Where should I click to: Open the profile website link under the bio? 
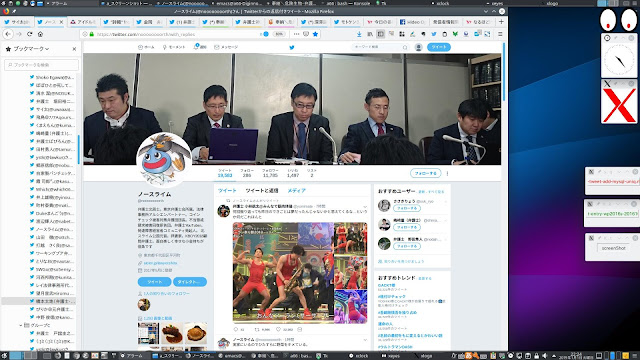click(160, 263)
